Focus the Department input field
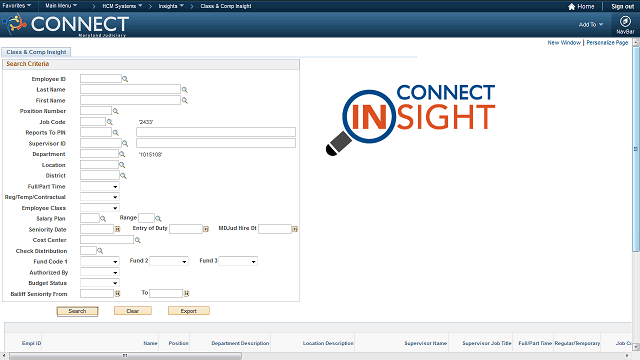Screen dimensions: 640x360 click(x=99, y=154)
